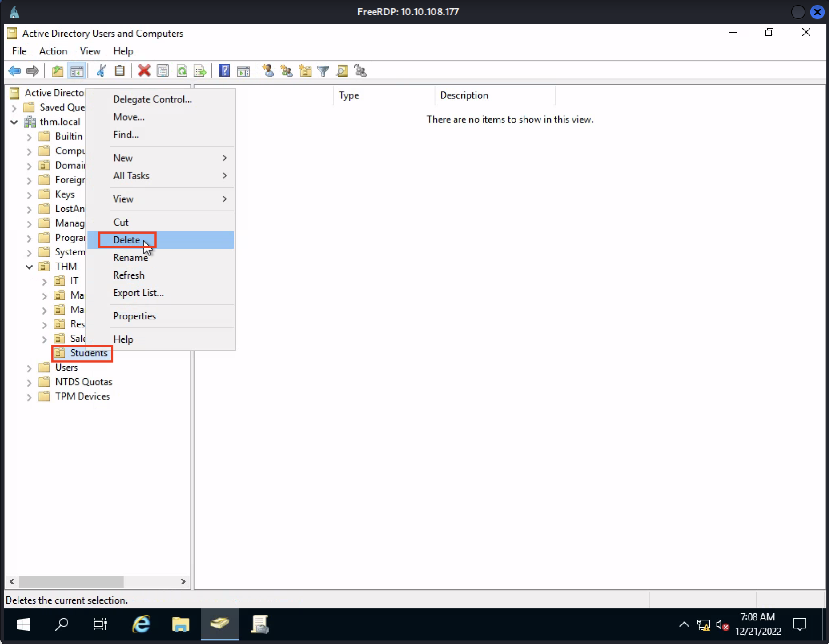Open the notification center icon
The width and height of the screenshot is (829, 644).
[800, 624]
